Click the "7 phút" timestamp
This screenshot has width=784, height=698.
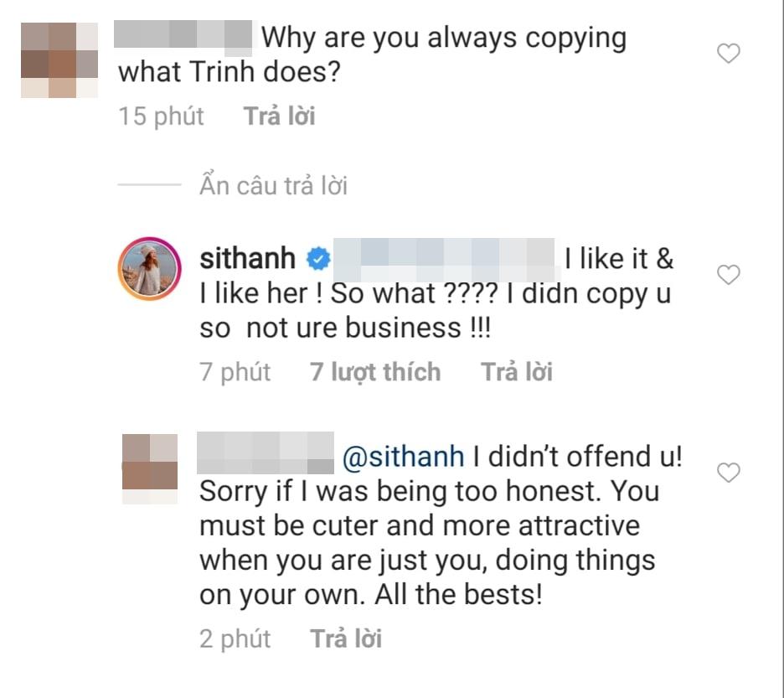point(235,371)
